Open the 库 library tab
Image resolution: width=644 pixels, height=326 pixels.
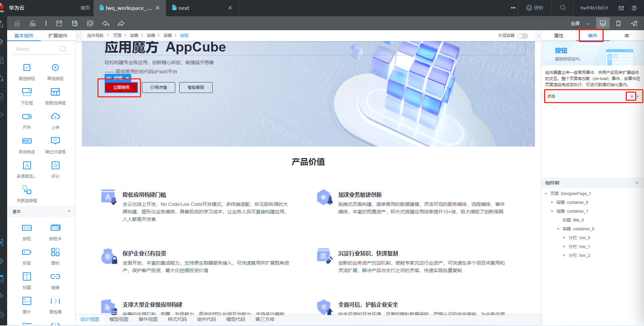click(x=627, y=36)
